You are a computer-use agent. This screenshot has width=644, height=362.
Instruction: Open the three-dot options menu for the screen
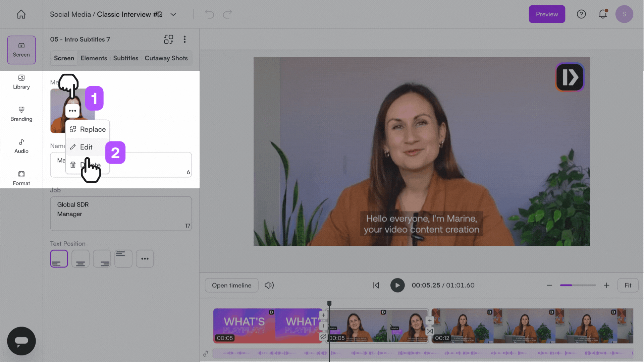click(184, 39)
